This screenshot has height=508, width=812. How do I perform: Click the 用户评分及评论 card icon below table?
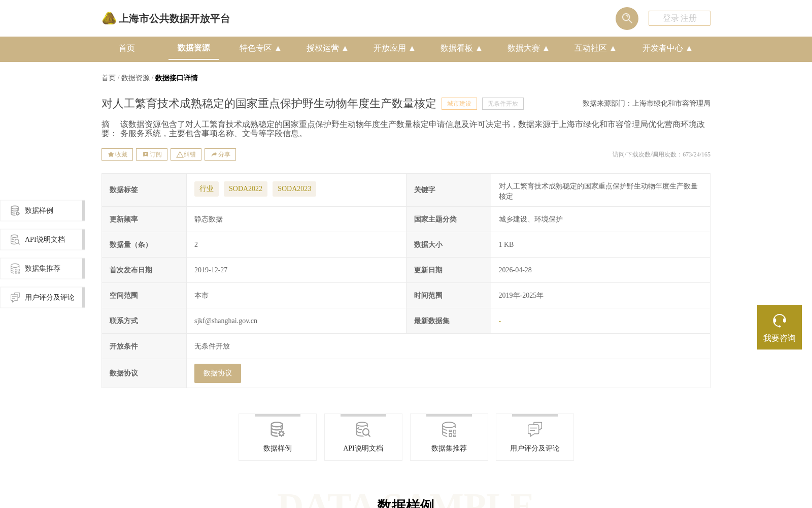pyautogui.click(x=535, y=430)
